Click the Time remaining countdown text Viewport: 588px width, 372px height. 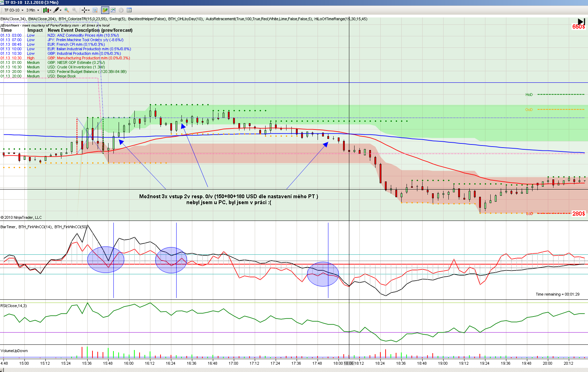click(x=558, y=294)
